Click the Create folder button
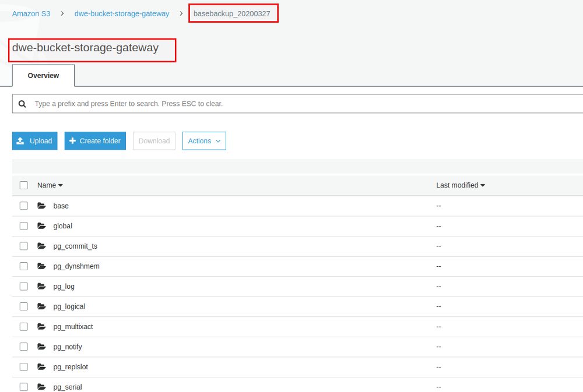This screenshot has width=583, height=392. coord(95,141)
